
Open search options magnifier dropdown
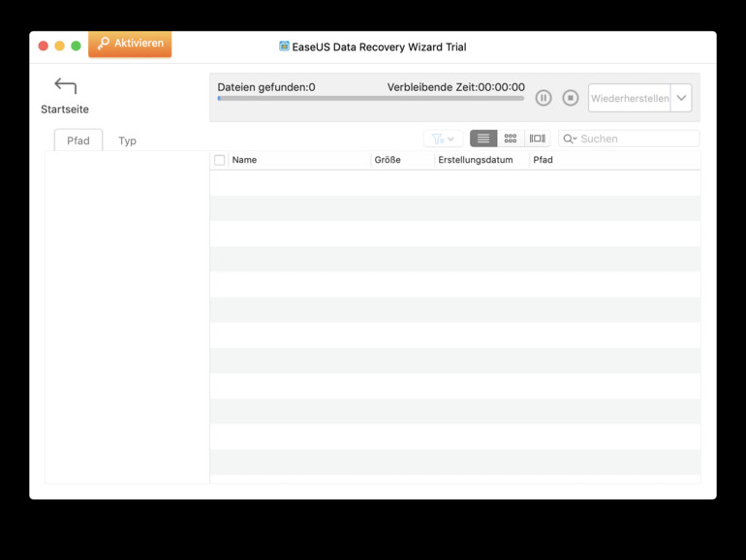click(570, 139)
